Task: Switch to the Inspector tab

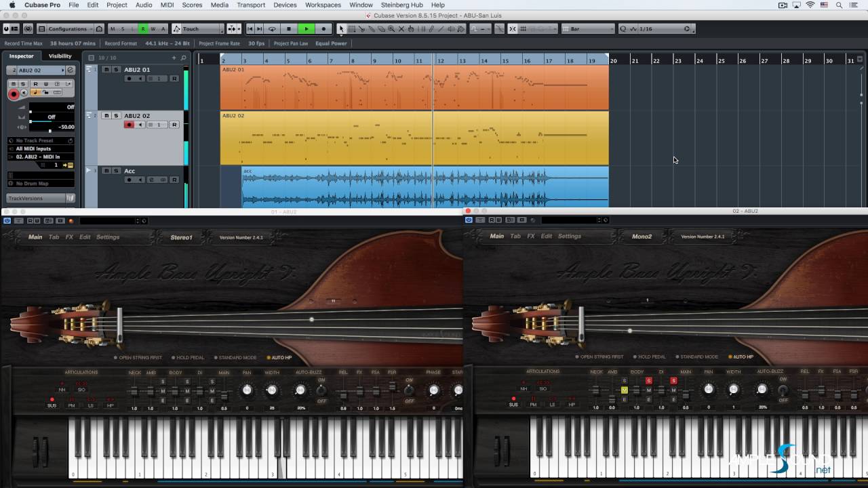Action: coord(21,56)
